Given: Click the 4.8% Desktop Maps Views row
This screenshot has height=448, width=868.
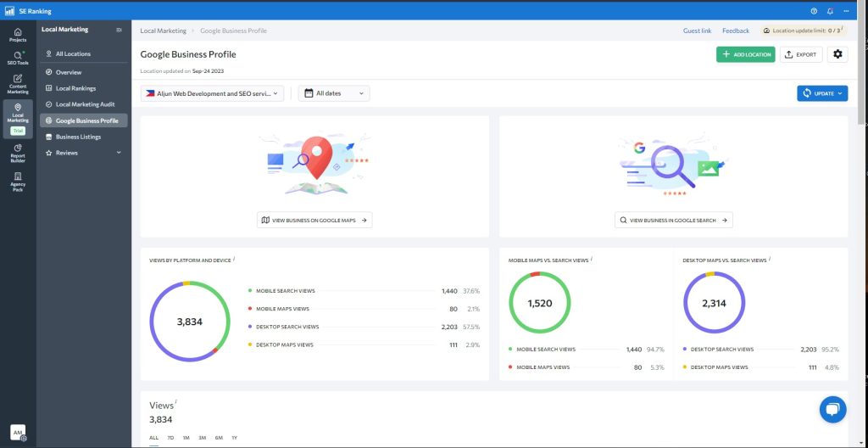Looking at the screenshot, I should tap(760, 367).
